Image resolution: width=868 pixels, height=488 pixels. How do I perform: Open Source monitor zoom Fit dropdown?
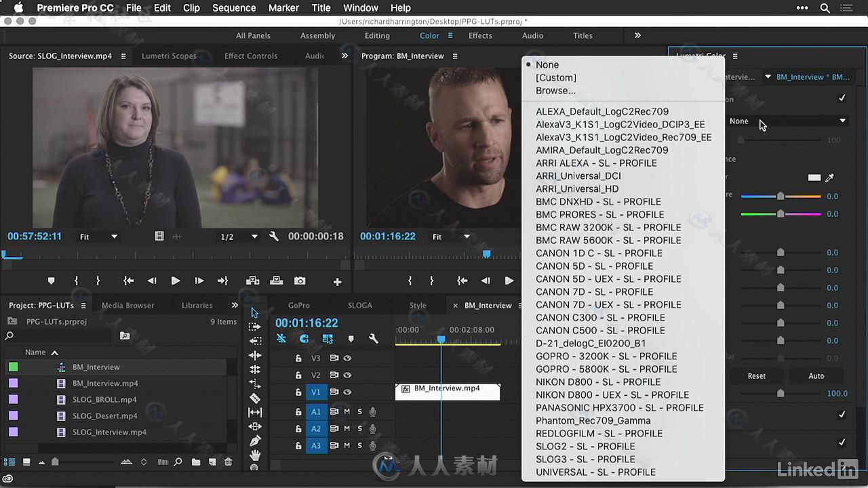[x=99, y=237]
